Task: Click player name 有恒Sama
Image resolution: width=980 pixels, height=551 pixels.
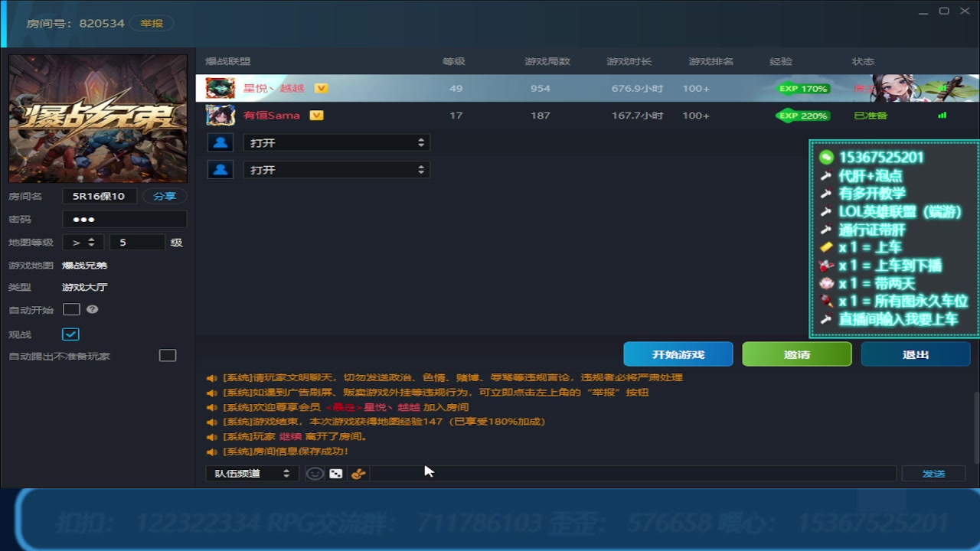Action: click(272, 116)
